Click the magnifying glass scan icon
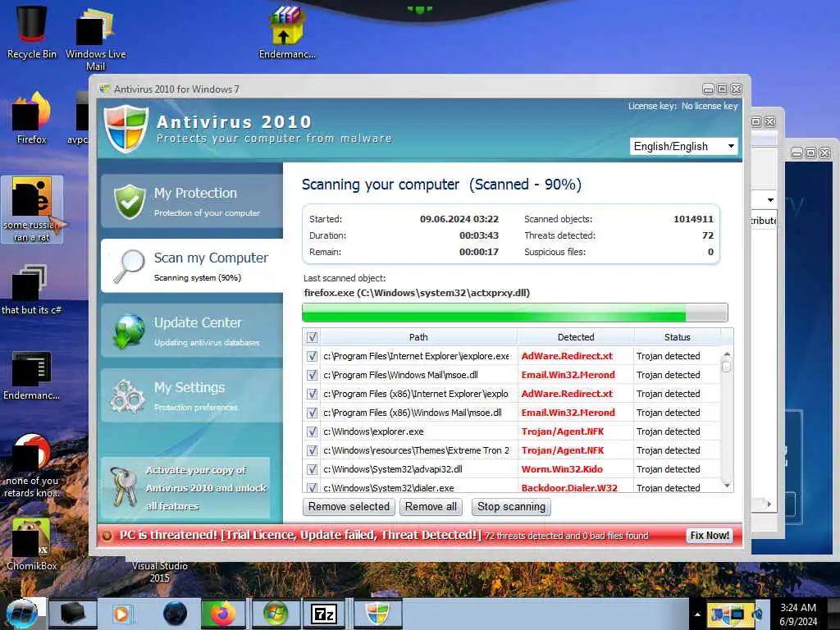Screen dimensions: 840x630 point(129,266)
